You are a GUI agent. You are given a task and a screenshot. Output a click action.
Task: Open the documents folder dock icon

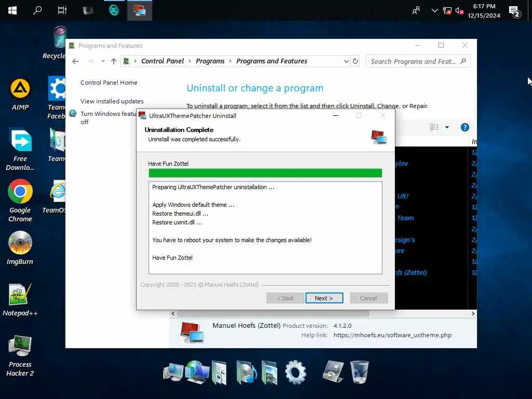pyautogui.click(x=219, y=373)
